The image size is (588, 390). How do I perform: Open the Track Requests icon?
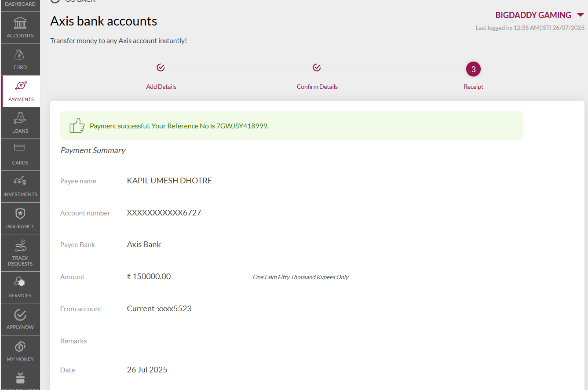[20, 246]
